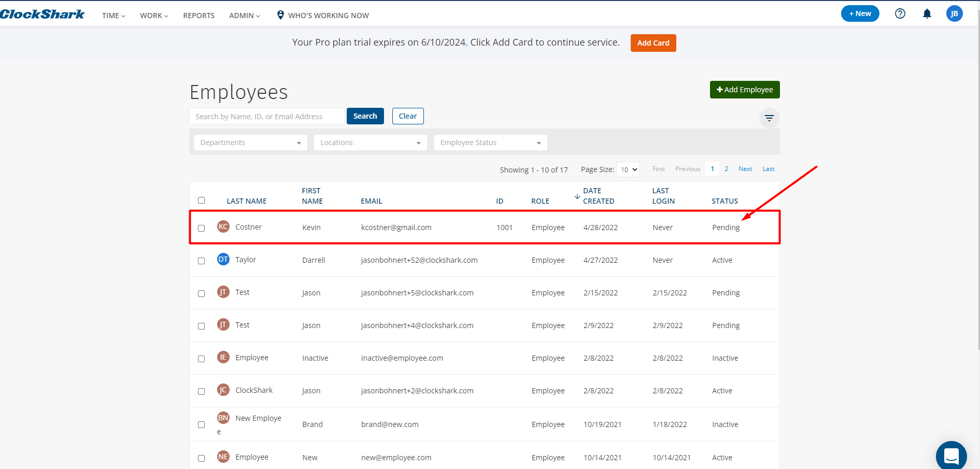
Task: Check the box for new@employee.com row
Action: click(202, 458)
